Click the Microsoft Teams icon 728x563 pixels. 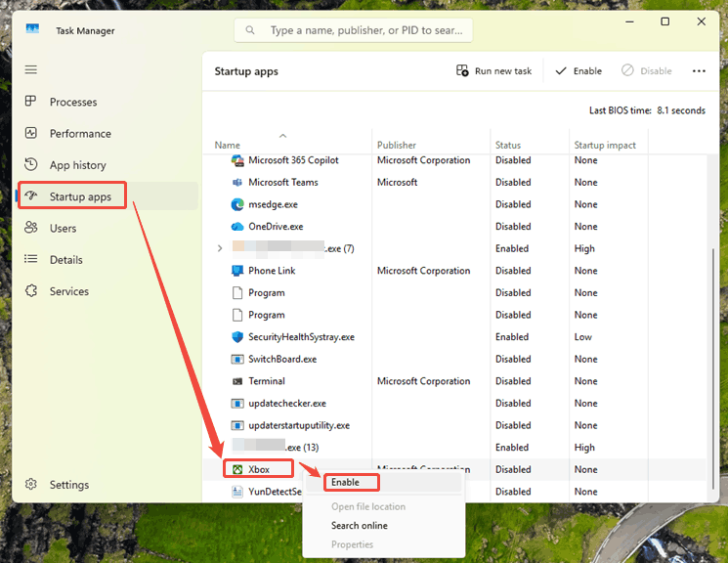(237, 182)
